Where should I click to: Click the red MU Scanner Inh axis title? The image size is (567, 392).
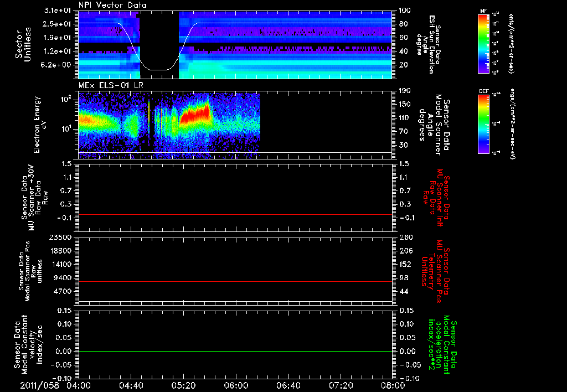pos(436,198)
